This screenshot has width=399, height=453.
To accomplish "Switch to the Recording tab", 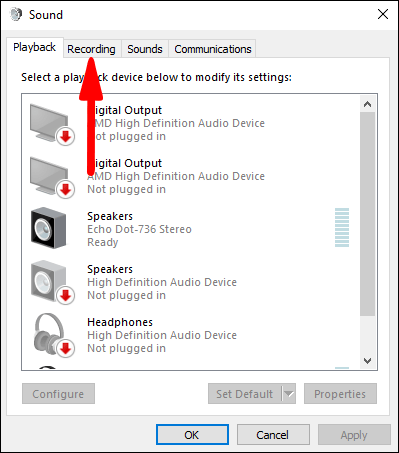I will coord(91,49).
